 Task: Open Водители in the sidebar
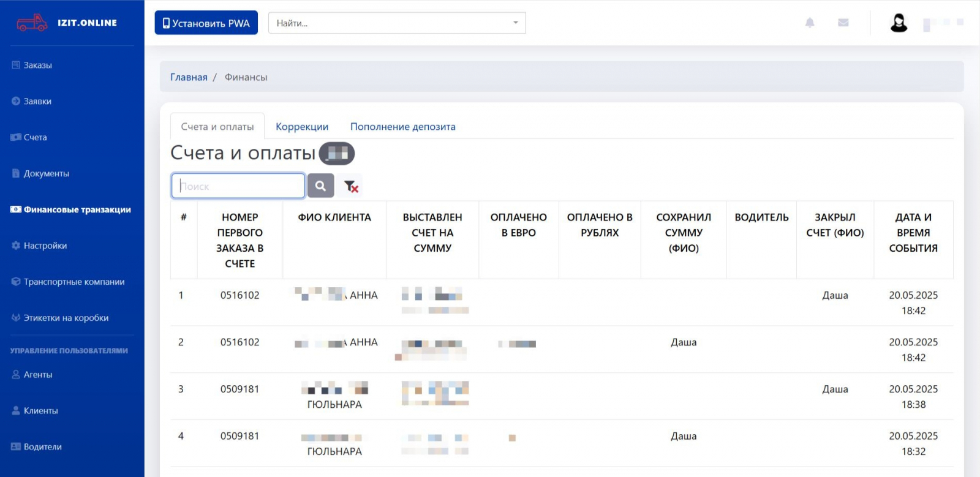coord(42,447)
